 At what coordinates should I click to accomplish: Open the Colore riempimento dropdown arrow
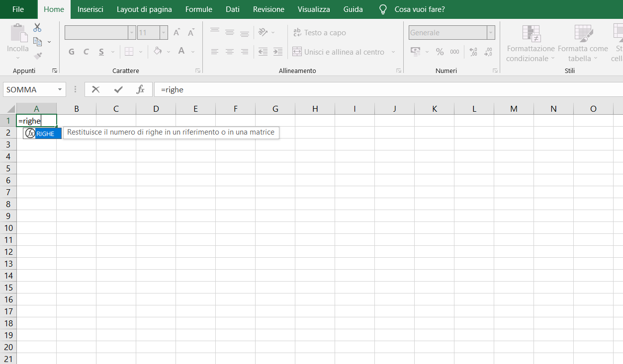(x=168, y=51)
